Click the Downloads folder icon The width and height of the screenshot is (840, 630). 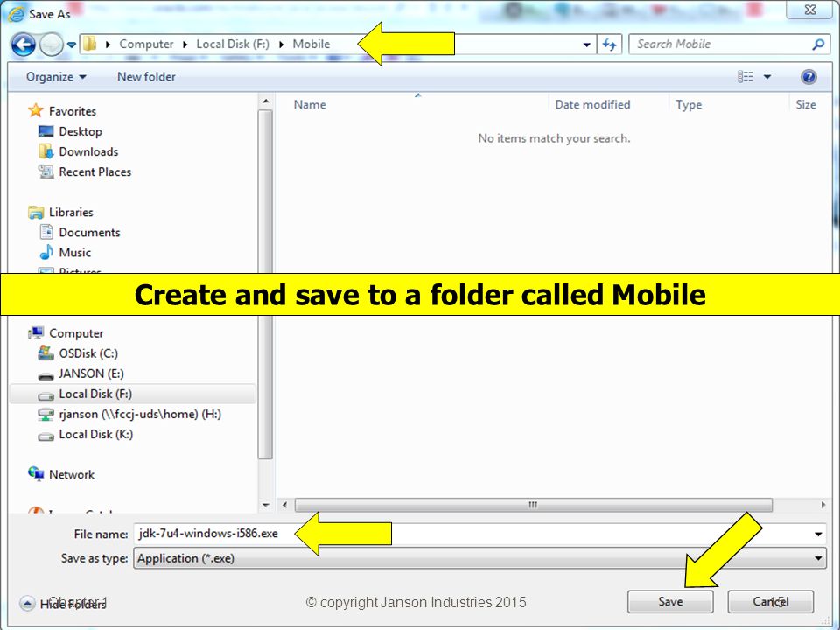pyautogui.click(x=46, y=151)
